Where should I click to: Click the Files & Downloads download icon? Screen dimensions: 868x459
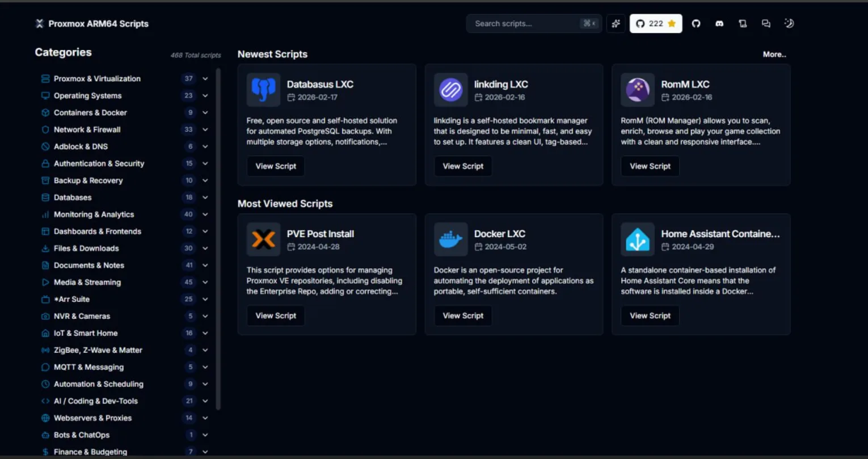(x=45, y=249)
